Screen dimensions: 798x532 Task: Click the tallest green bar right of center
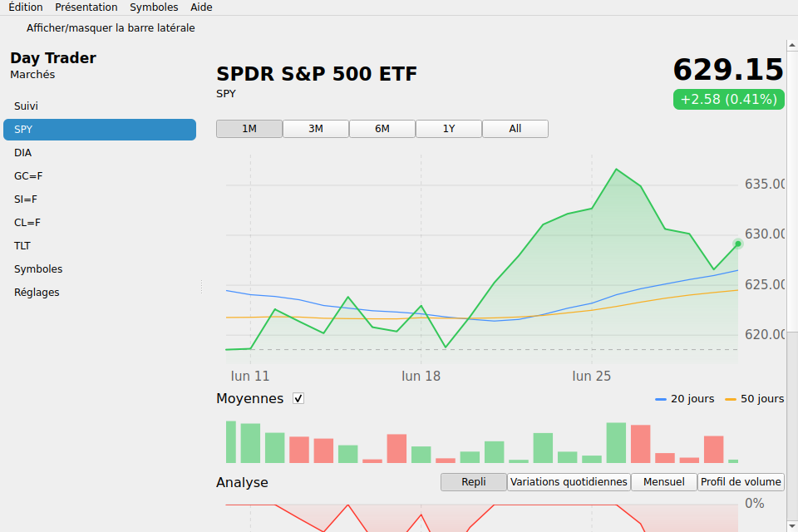click(616, 443)
